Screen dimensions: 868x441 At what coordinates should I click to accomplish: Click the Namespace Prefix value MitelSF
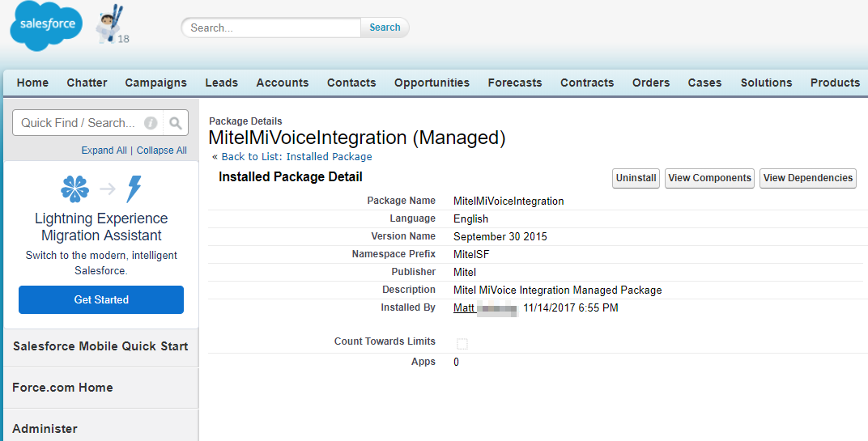[x=471, y=255]
